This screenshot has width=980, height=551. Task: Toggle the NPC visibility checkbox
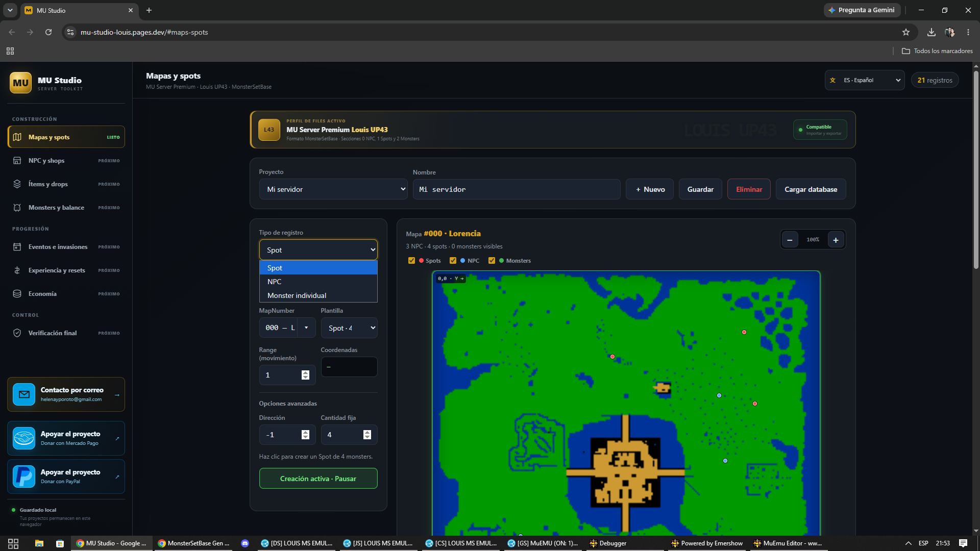[x=453, y=261]
